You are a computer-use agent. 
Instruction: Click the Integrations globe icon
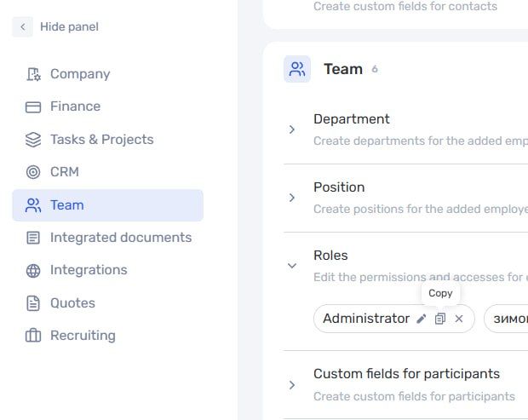coord(33,270)
